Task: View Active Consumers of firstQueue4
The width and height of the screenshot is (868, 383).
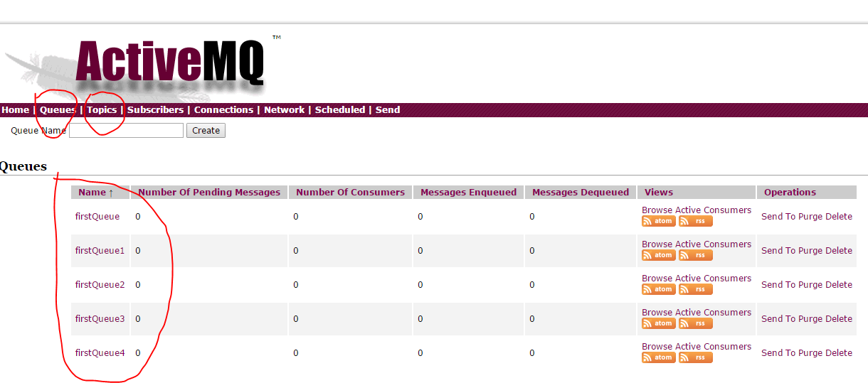Action: (x=713, y=347)
